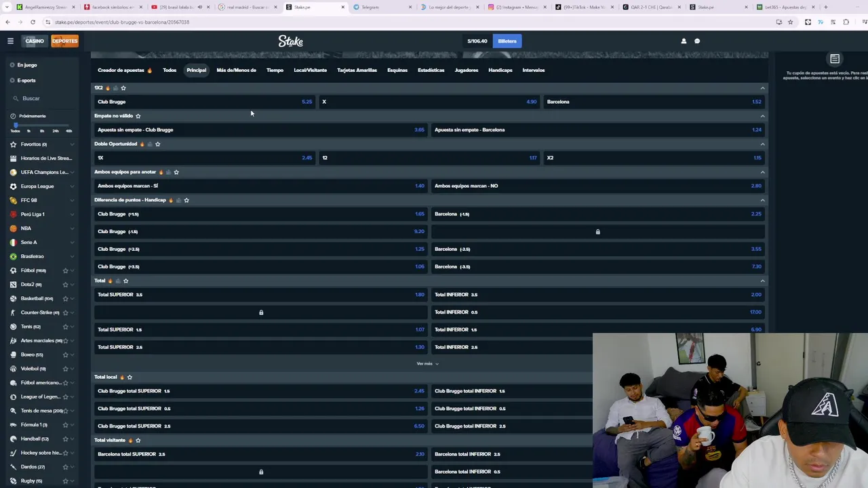
Task: Collapse the Empate no válido section
Action: click(x=762, y=116)
